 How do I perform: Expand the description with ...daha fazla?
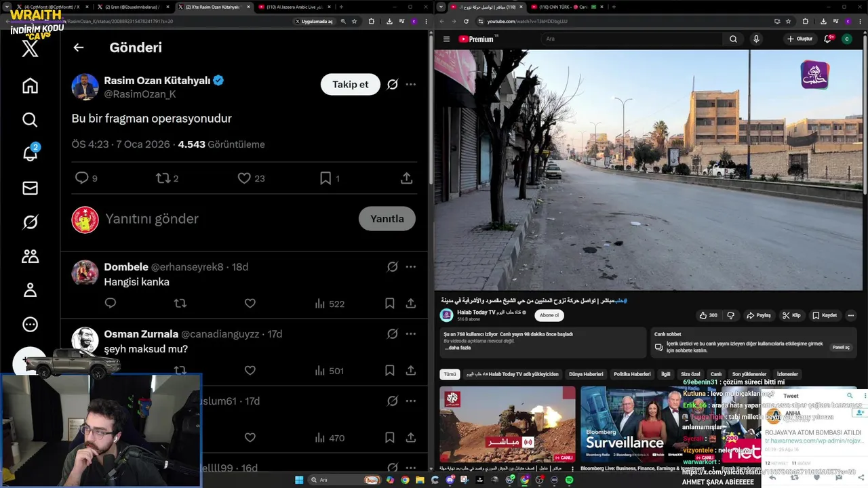pyautogui.click(x=457, y=348)
